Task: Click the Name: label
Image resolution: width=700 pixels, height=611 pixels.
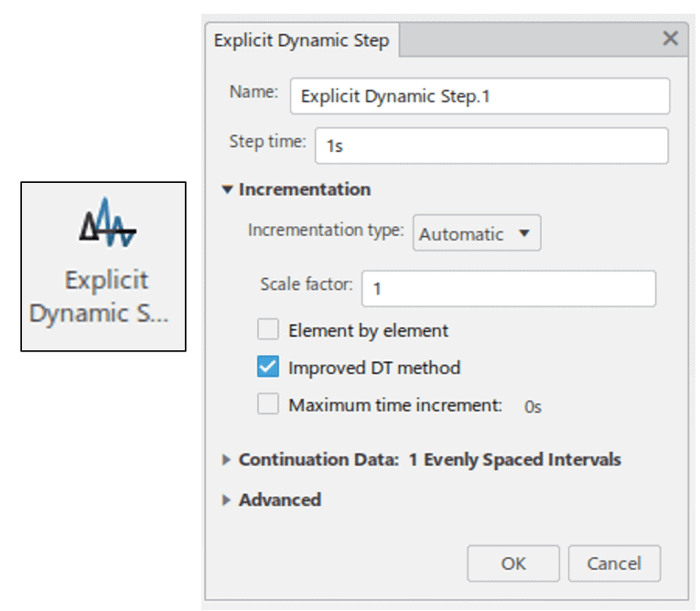Action: coord(253,91)
